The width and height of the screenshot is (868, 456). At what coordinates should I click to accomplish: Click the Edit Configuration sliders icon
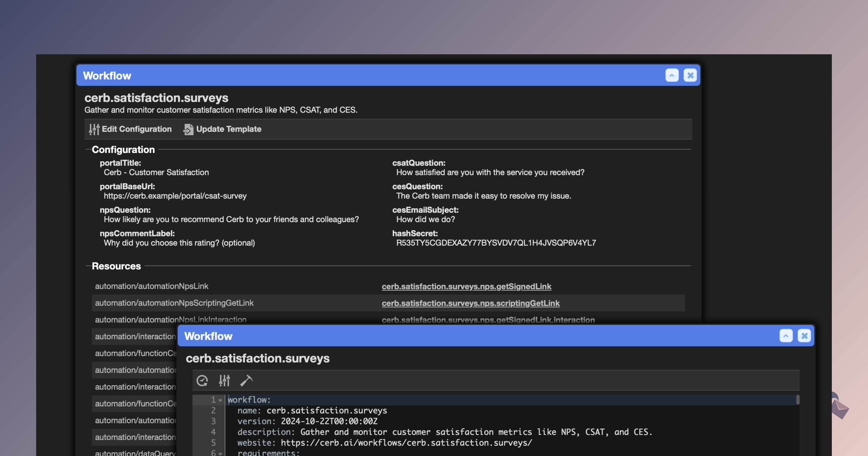[94, 129]
